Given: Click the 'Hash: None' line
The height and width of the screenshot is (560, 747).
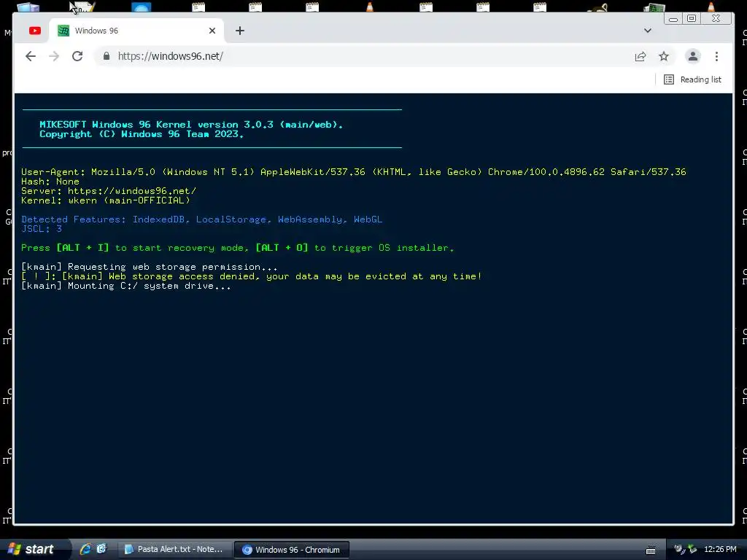Looking at the screenshot, I should coord(50,182).
